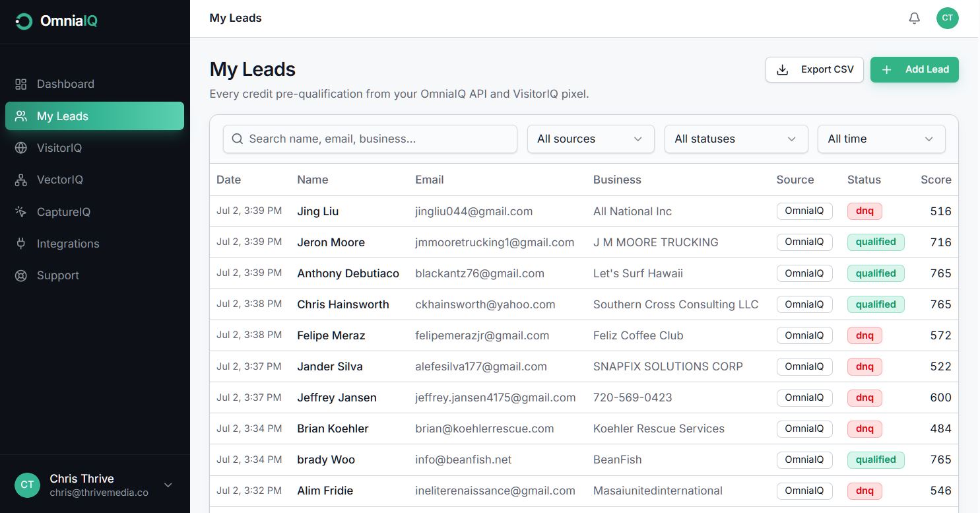
Task: Click the Status column header
Action: [x=864, y=180]
